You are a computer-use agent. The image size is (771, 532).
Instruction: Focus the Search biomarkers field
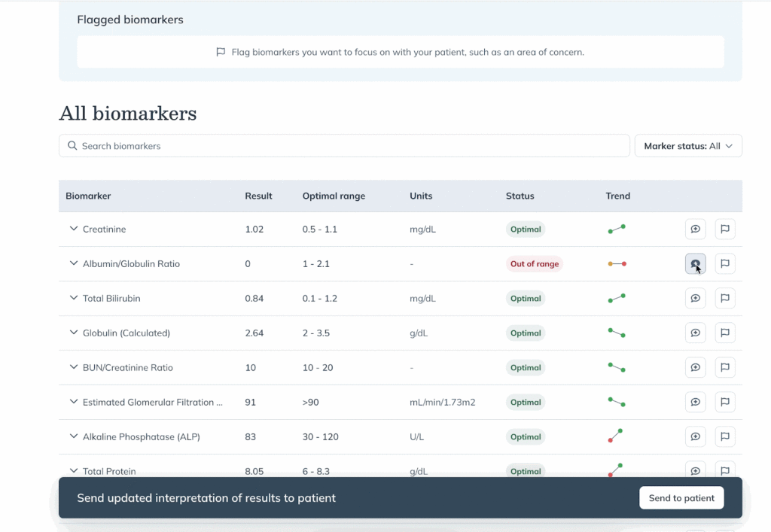(x=344, y=146)
